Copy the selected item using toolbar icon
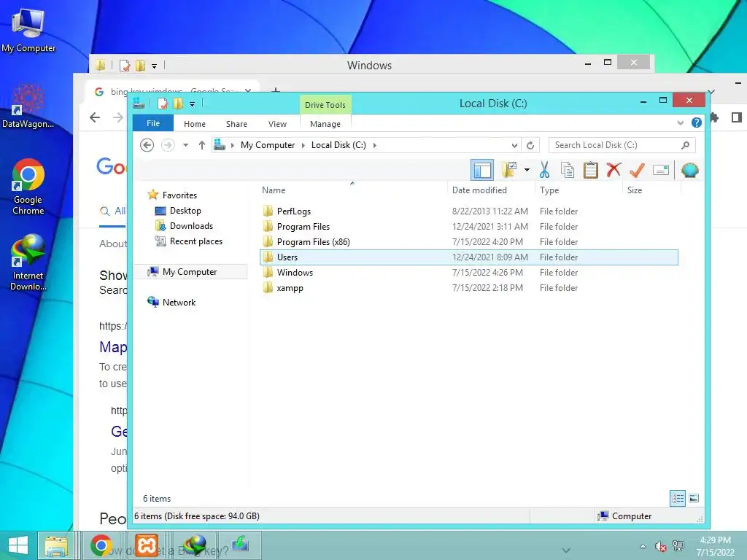 (x=567, y=170)
